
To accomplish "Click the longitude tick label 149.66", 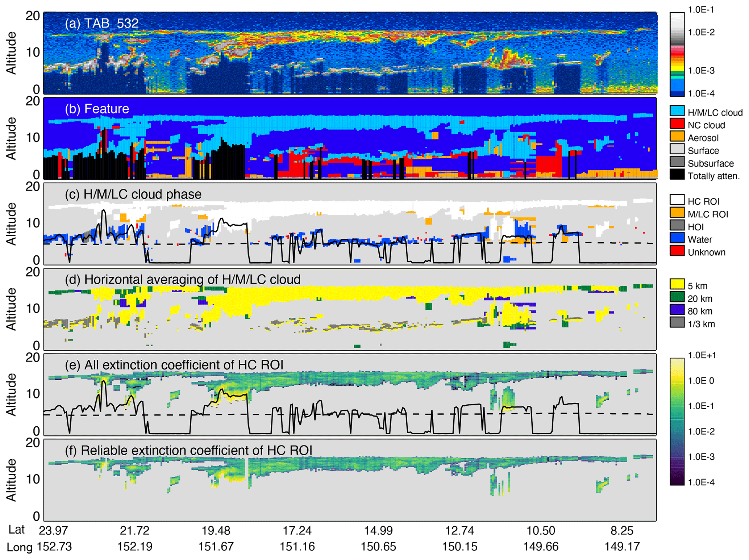I will pos(540,547).
